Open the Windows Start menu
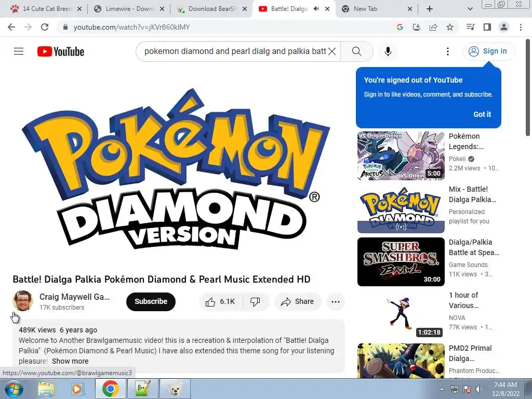 click(x=14, y=389)
